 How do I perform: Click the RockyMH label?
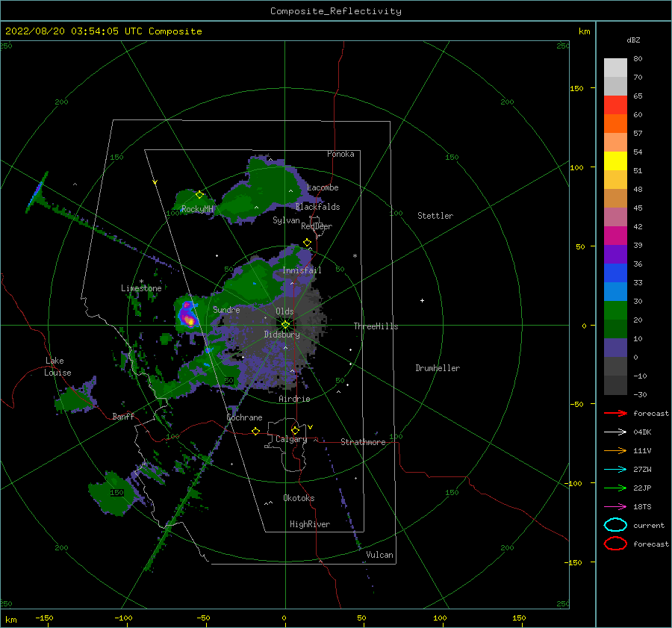click(197, 209)
